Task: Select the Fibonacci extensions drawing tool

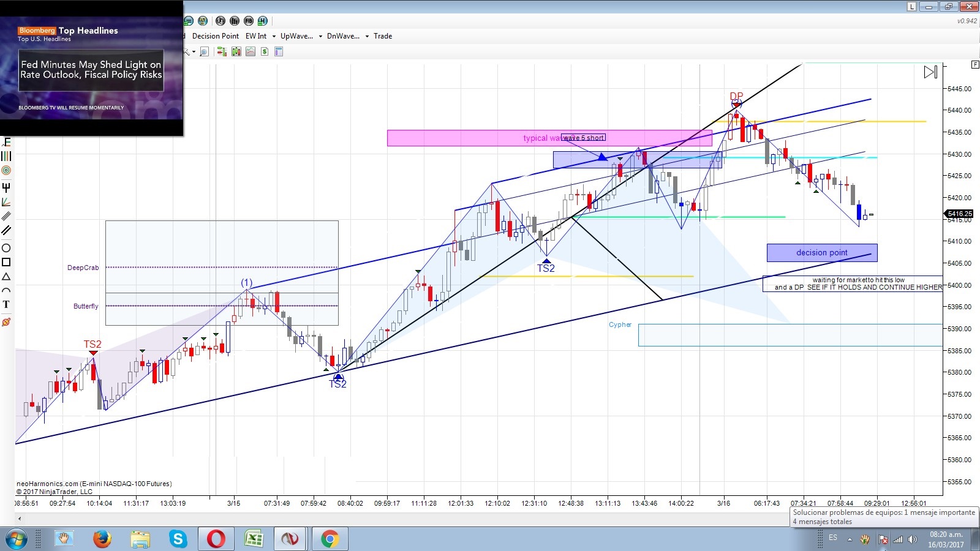Action: coord(7,142)
